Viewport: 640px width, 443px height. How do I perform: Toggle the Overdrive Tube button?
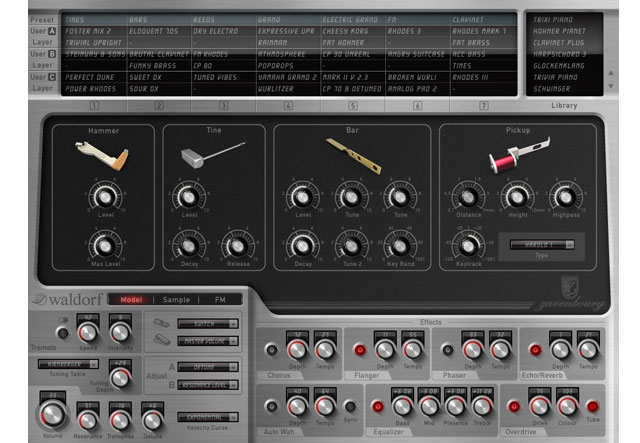(593, 406)
